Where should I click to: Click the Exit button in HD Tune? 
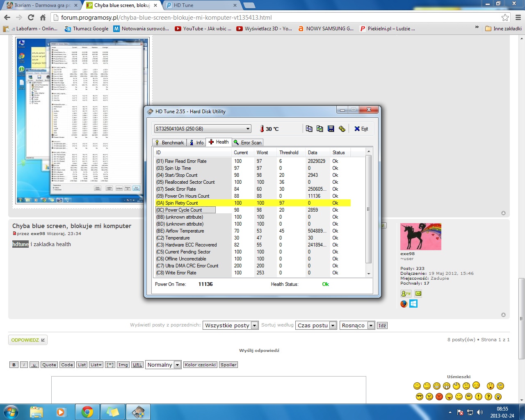click(x=361, y=129)
